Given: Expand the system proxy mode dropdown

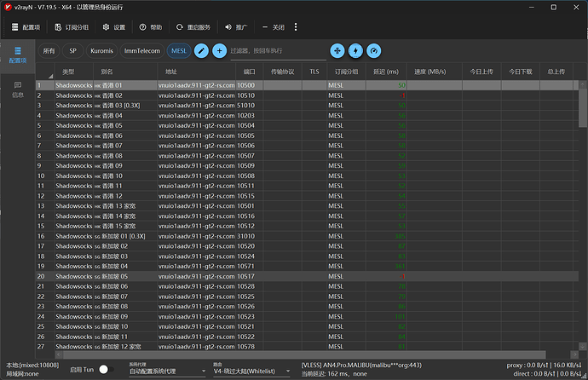Looking at the screenshot, I should click(167, 371).
